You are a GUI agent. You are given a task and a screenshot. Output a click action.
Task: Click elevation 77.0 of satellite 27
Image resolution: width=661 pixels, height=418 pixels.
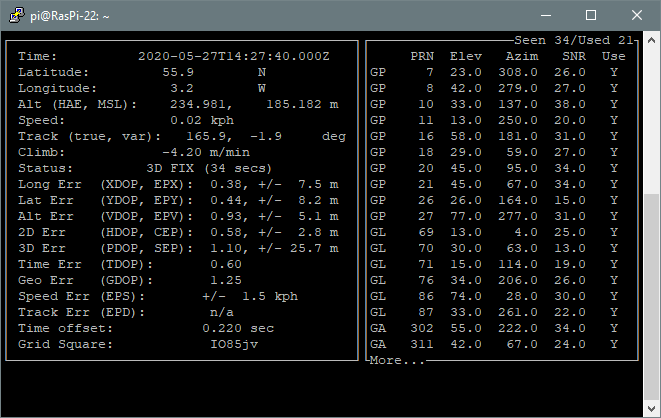point(466,217)
